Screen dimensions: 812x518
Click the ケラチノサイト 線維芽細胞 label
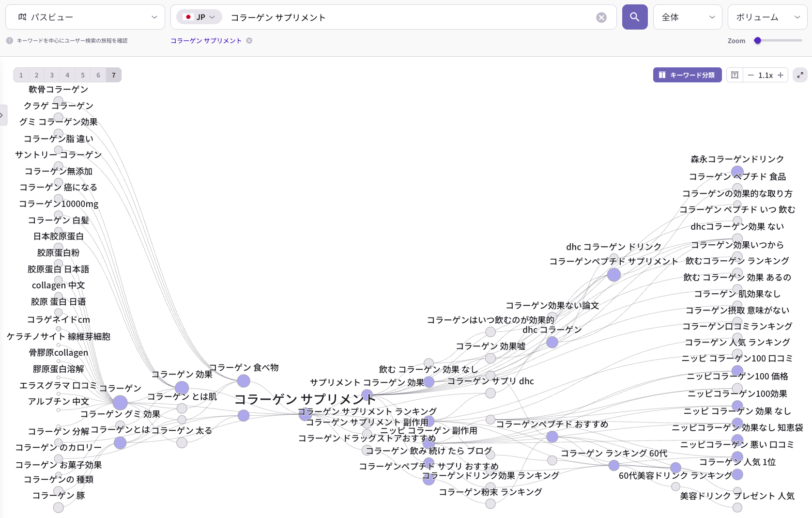pos(59,336)
